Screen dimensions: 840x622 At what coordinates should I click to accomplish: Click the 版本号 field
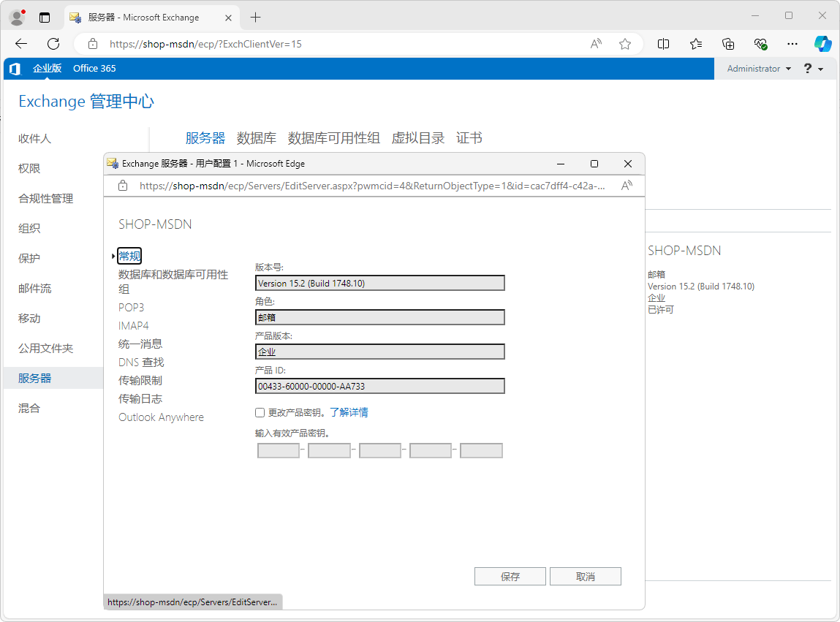point(380,283)
